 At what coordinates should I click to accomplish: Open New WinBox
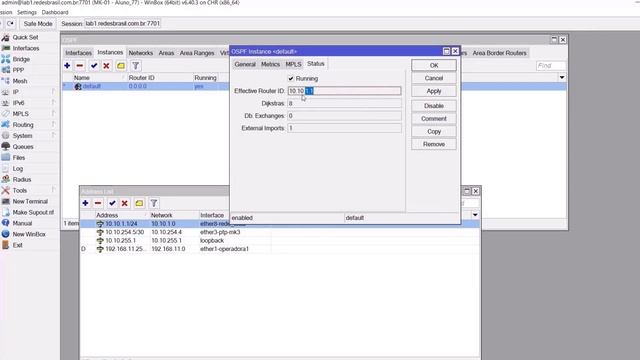point(29,234)
